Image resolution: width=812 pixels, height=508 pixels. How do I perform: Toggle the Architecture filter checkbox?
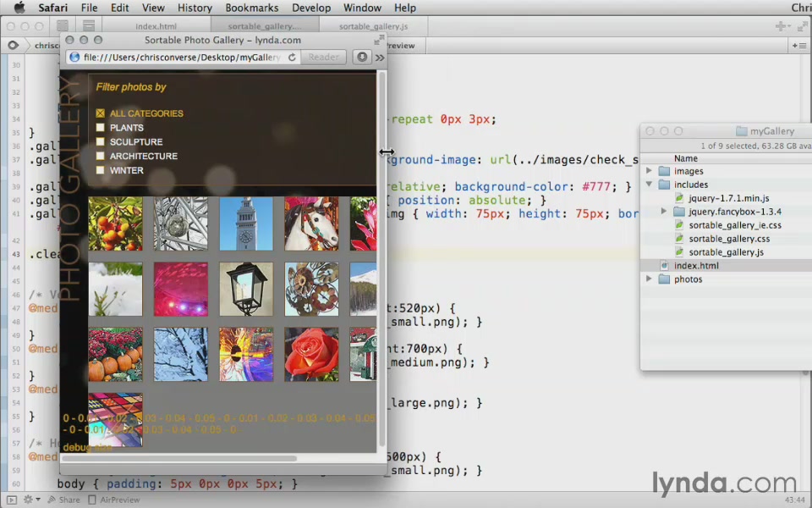click(101, 157)
